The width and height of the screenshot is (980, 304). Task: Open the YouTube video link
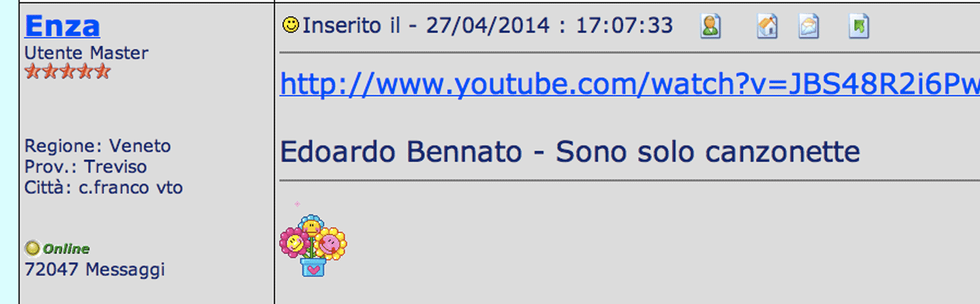[629, 85]
